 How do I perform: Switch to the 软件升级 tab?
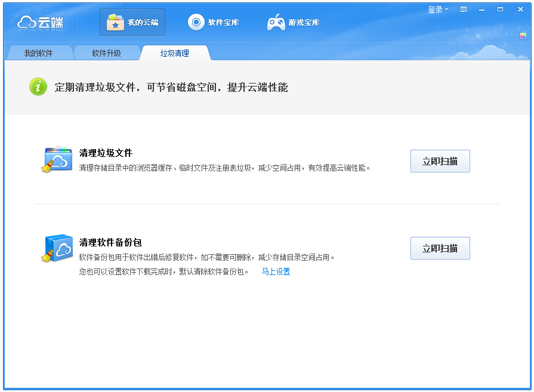106,53
